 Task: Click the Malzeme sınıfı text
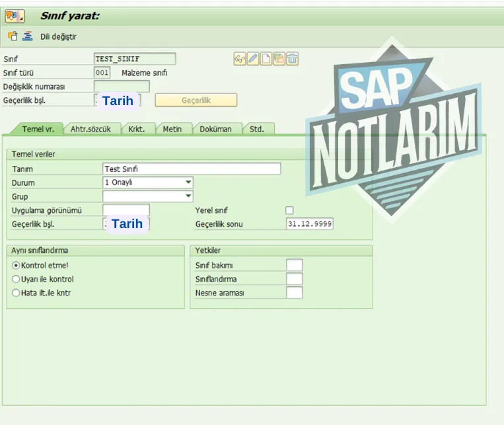click(x=144, y=73)
